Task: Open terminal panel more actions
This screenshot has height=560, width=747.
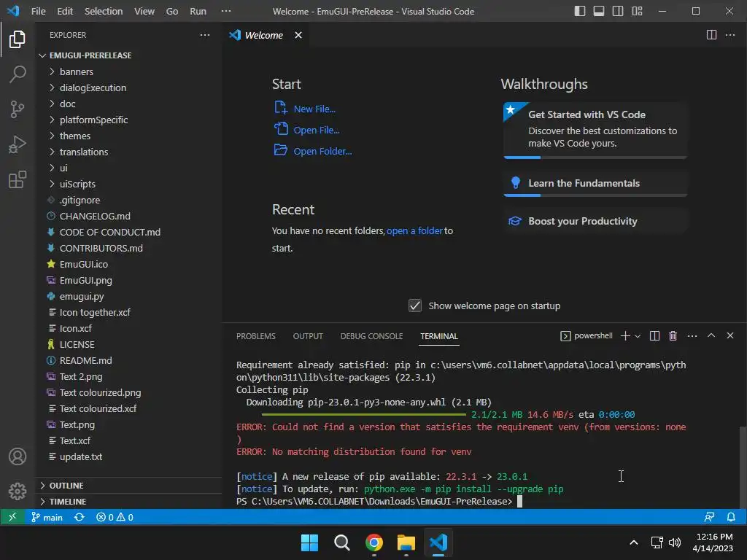Action: (x=692, y=335)
